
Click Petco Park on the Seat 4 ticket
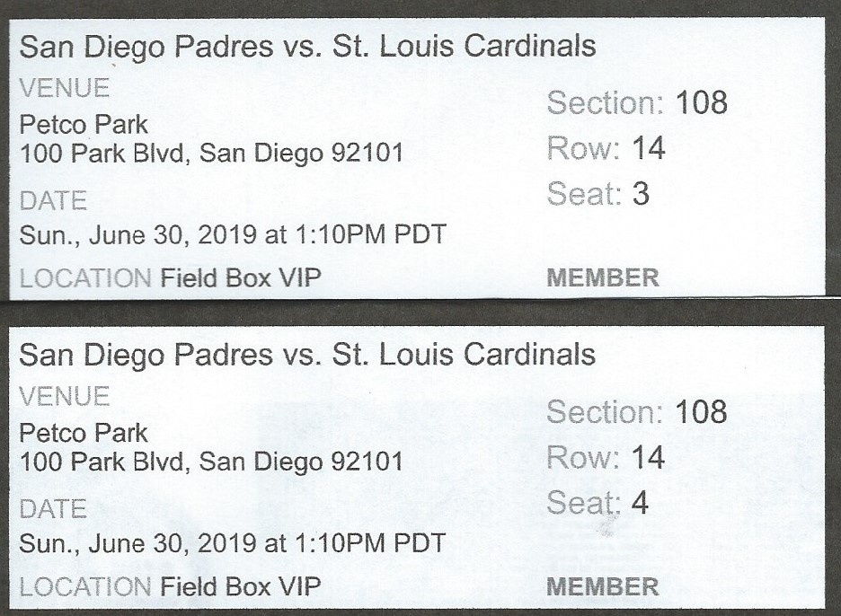[x=84, y=433]
